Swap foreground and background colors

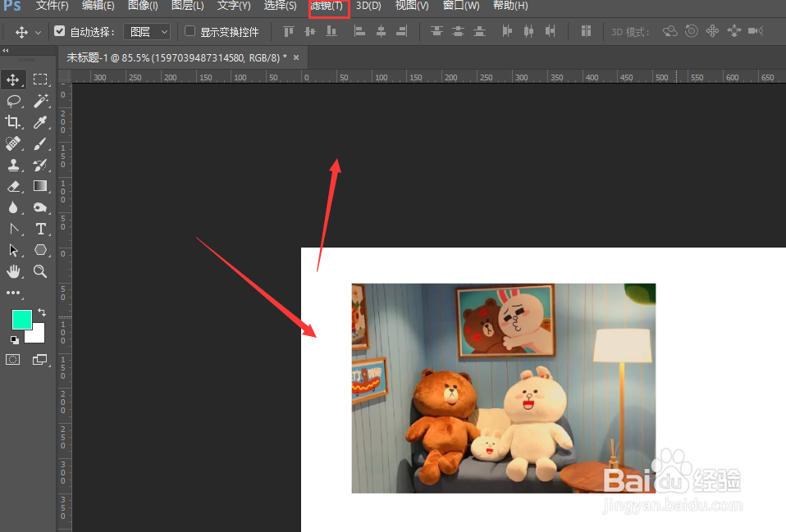coord(42,312)
